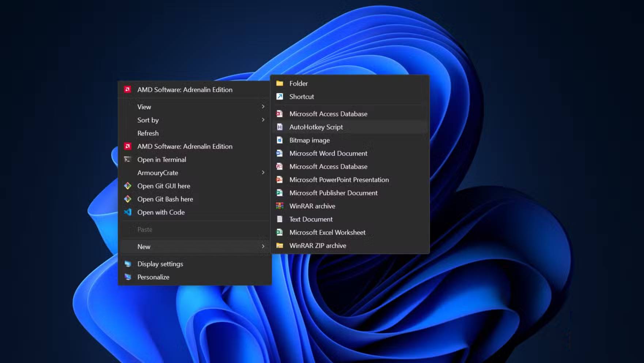Screen dimensions: 644x363
Task: Select Text Document in the New submenu
Action: coord(311,219)
